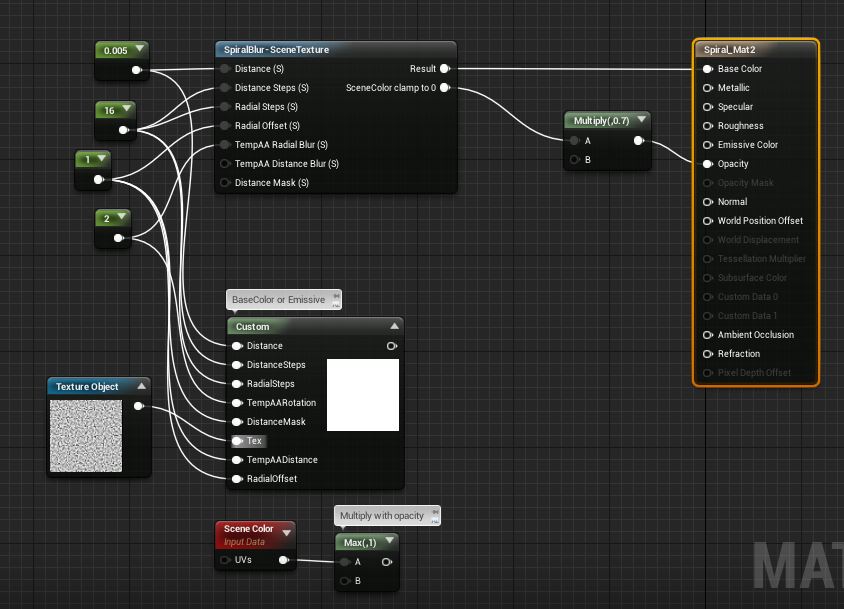The width and height of the screenshot is (844, 609).
Task: Click the Max node A input pin
Action: tap(346, 562)
